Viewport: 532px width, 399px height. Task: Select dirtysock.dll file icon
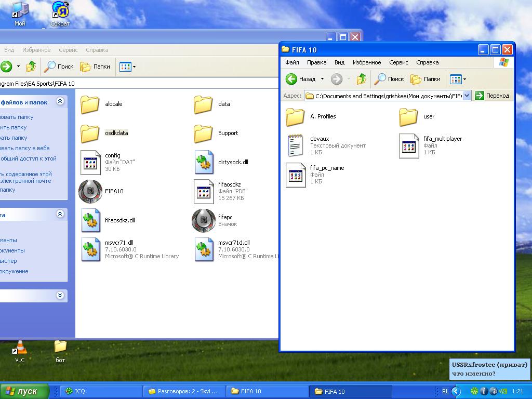coord(204,162)
